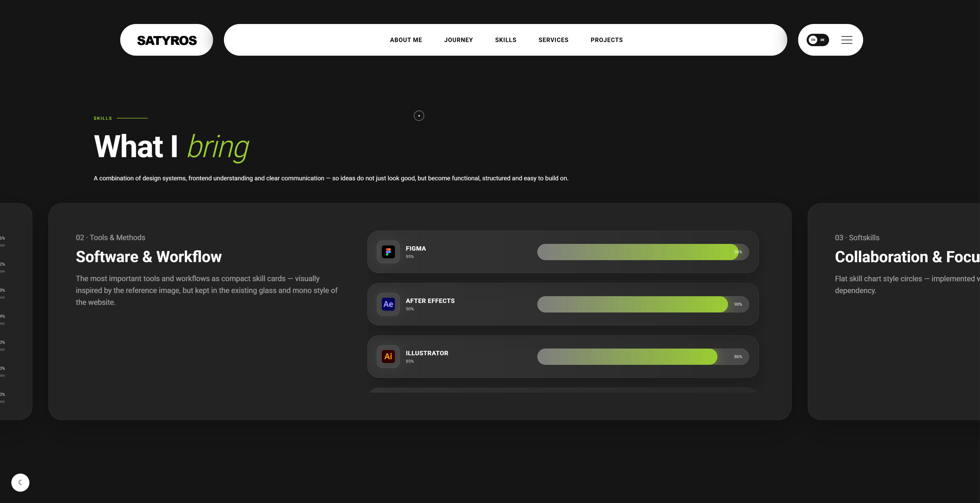Viewport: 980px width, 503px height.
Task: Open the Journey nav item
Action: (x=458, y=40)
